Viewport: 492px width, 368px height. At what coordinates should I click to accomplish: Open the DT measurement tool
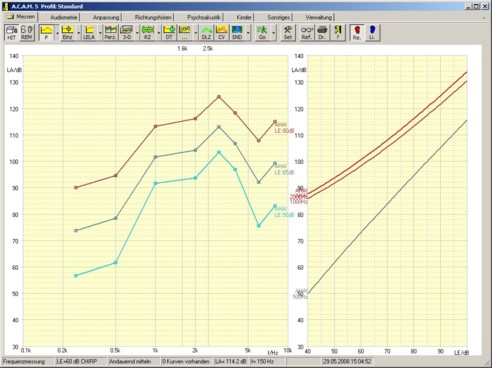[169, 33]
